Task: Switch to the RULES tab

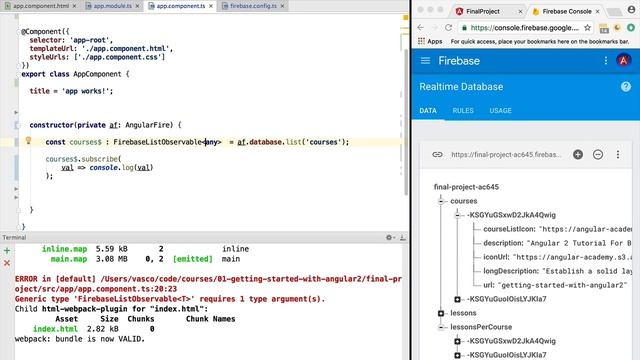Action: (463, 111)
